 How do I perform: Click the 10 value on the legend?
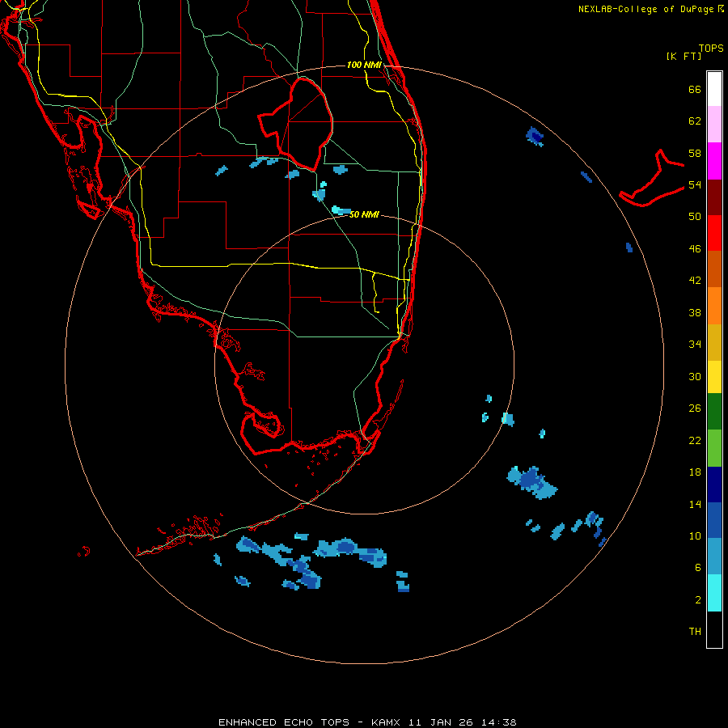click(695, 535)
